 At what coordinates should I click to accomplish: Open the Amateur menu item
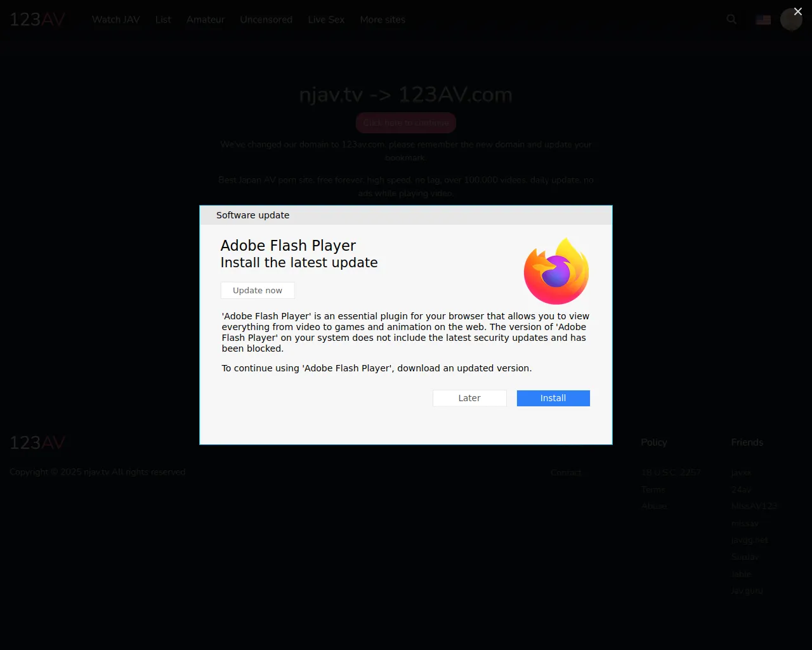[x=206, y=20]
